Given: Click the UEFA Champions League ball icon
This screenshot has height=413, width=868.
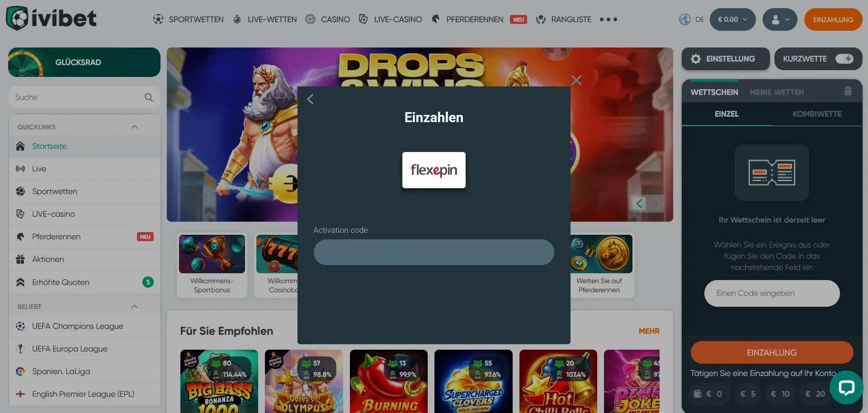Looking at the screenshot, I should 20,326.
